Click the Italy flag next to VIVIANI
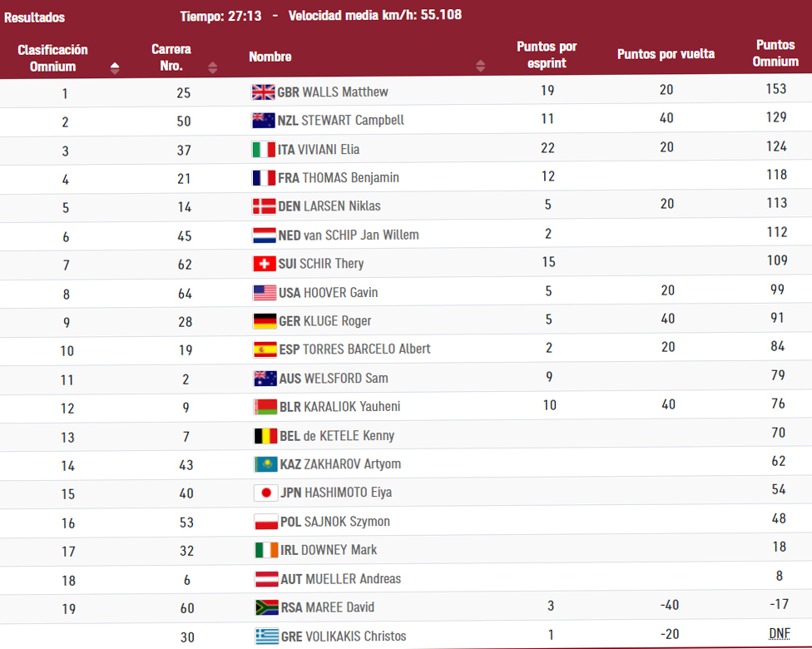 tap(263, 150)
